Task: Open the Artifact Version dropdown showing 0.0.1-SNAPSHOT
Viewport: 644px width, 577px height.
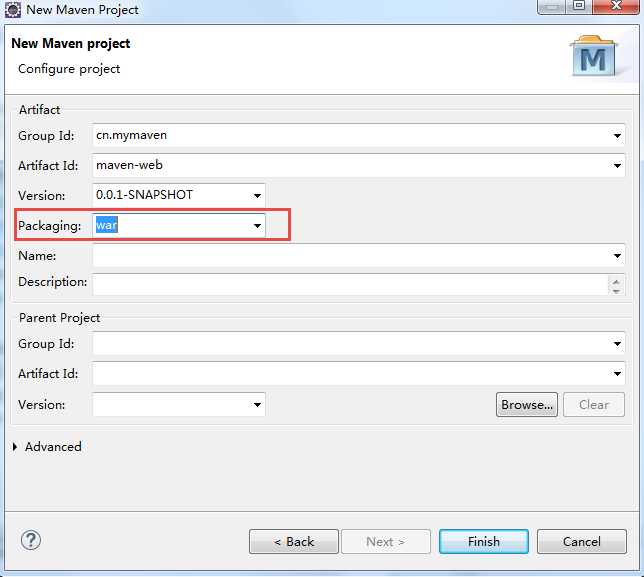Action: (x=258, y=195)
